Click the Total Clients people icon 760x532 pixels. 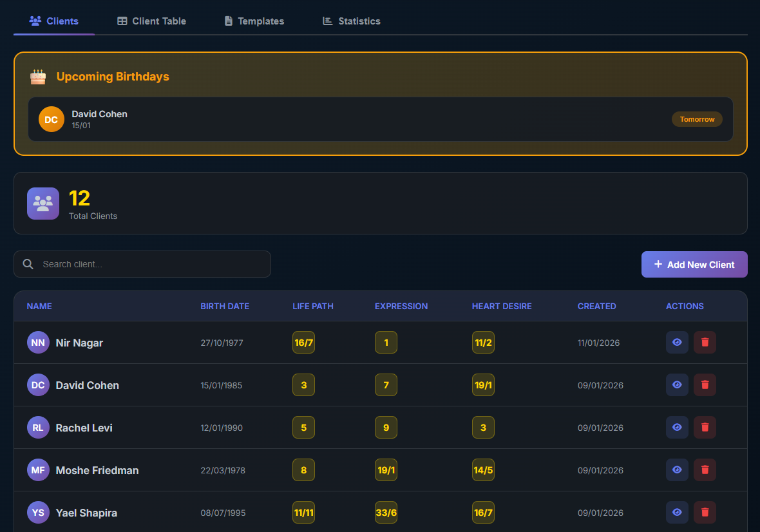click(x=43, y=204)
